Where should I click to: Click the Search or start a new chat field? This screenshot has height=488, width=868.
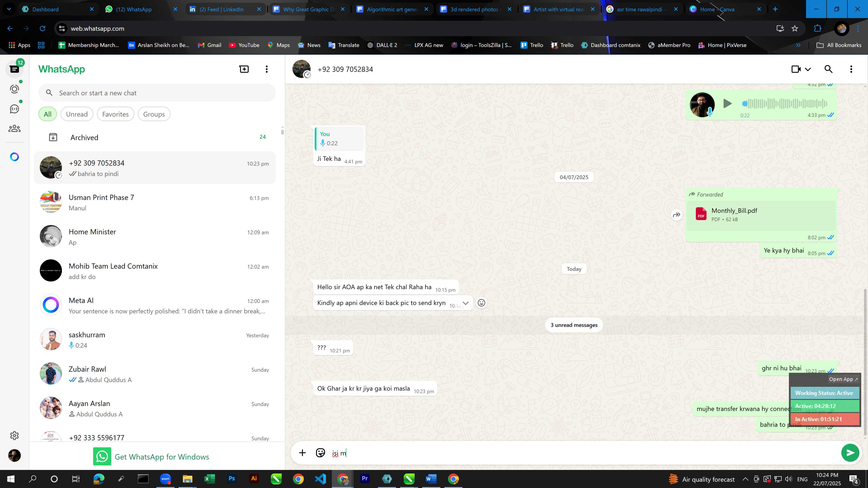tap(157, 93)
